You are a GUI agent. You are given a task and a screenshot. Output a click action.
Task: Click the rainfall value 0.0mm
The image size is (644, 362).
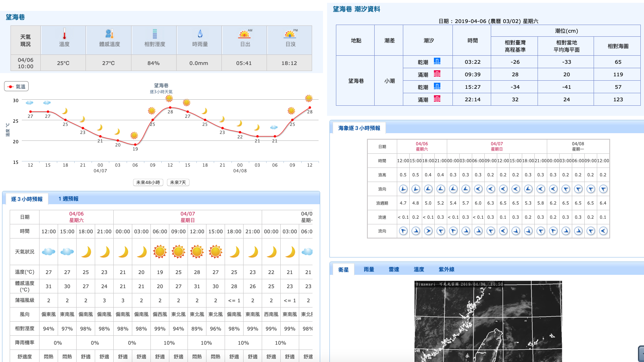pos(198,63)
